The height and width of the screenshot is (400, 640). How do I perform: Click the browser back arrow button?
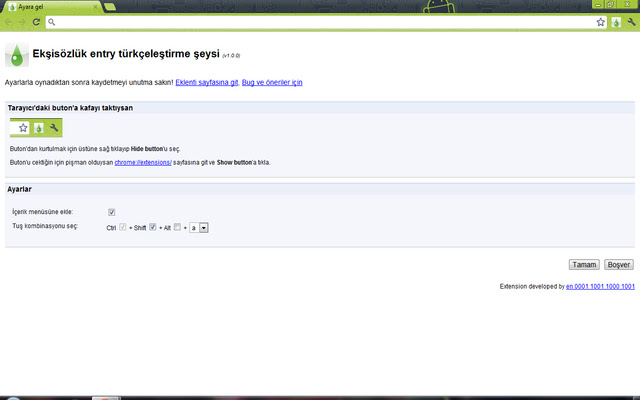(x=9, y=21)
